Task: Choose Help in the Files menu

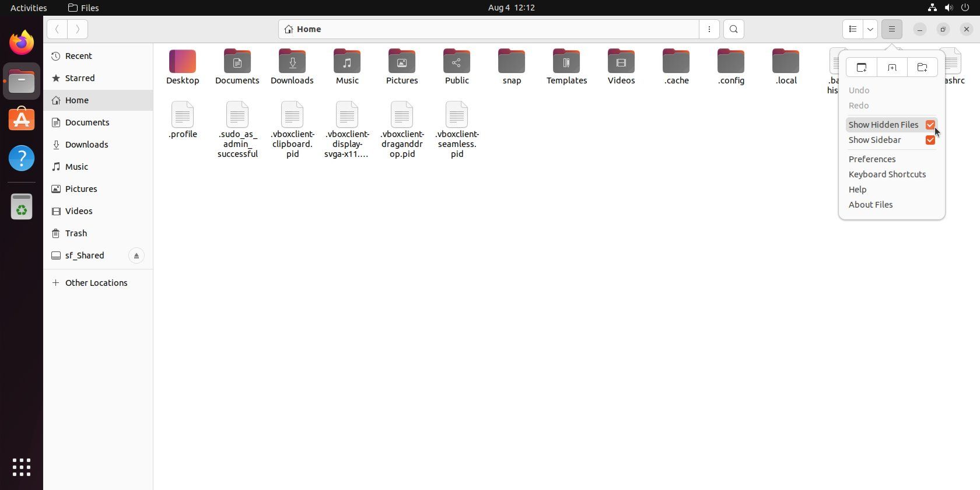Action: [892, 190]
